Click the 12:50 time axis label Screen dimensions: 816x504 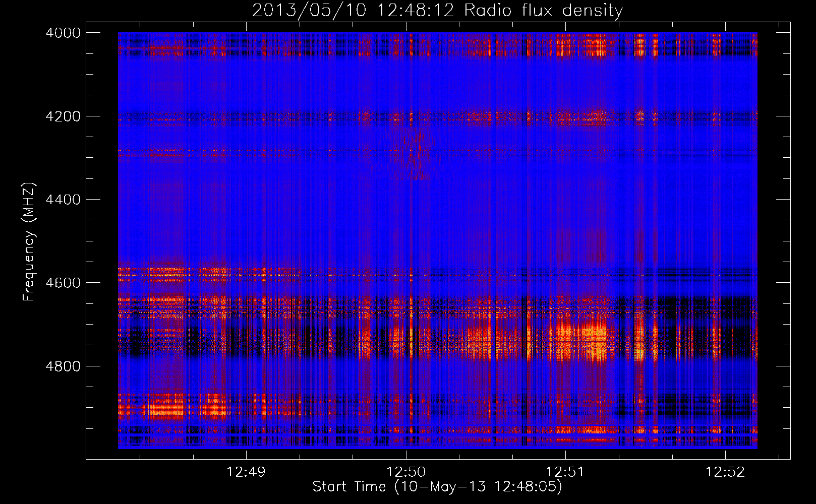(x=406, y=472)
